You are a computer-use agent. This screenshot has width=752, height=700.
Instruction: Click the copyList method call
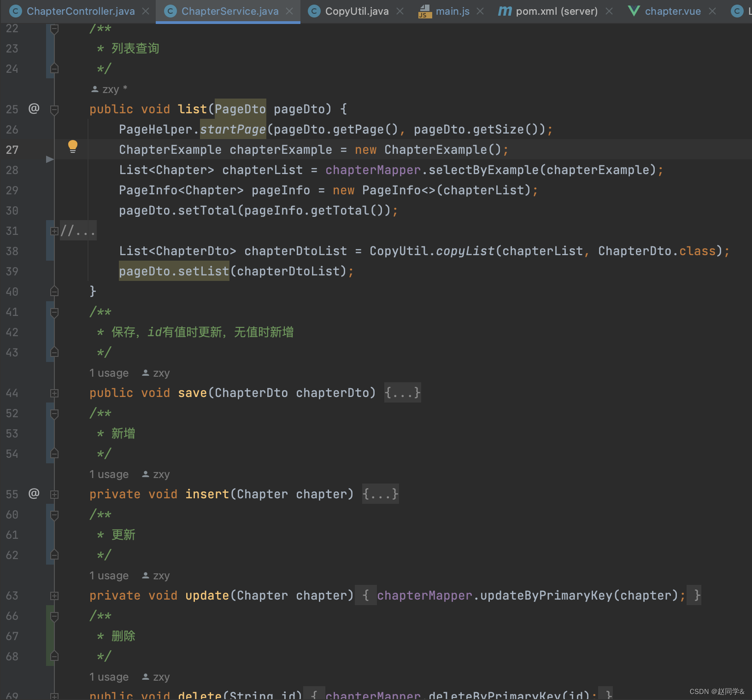[465, 251]
